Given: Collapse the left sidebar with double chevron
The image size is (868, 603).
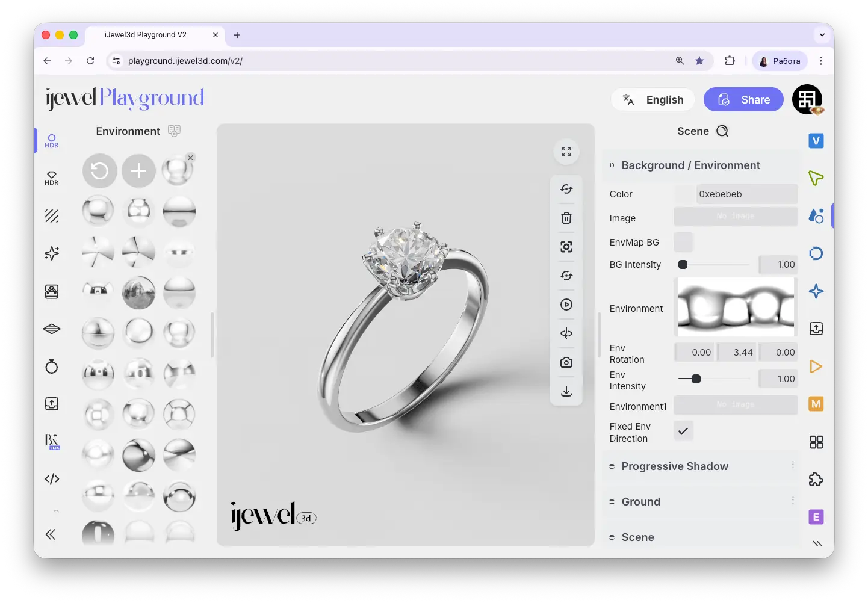Looking at the screenshot, I should point(51,534).
